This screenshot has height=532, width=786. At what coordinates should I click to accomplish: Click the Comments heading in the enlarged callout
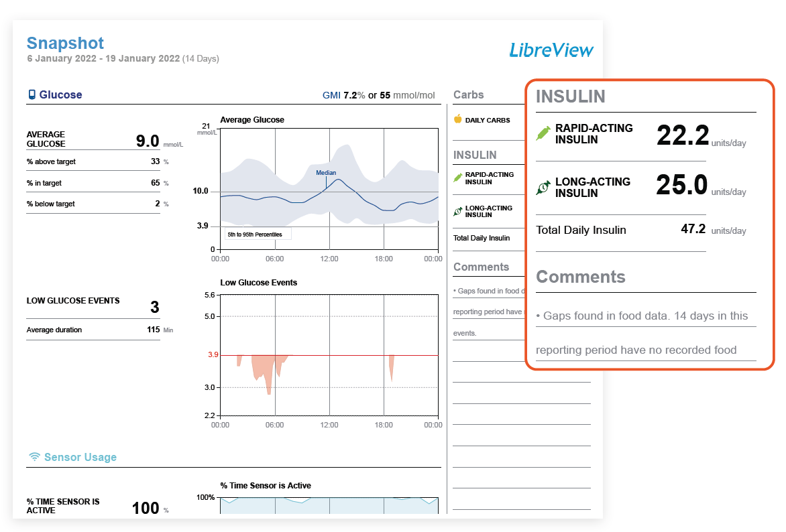(x=581, y=277)
